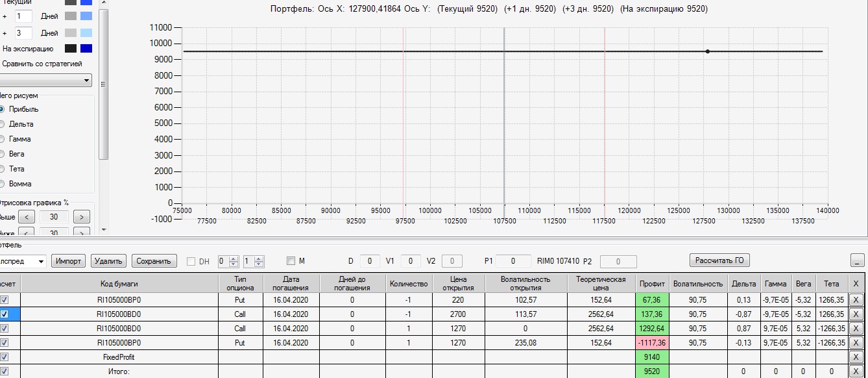
Task: Click the Рассчитать ГО button
Action: pos(719,260)
